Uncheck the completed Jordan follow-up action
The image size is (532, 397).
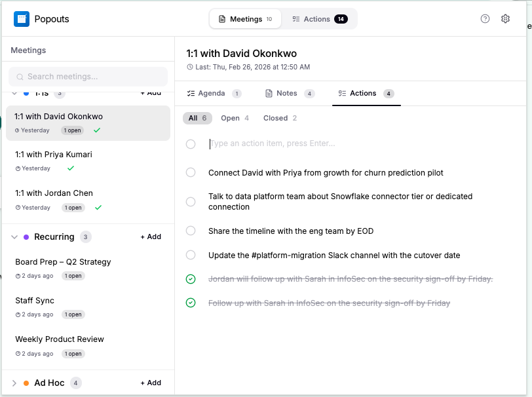pos(191,278)
